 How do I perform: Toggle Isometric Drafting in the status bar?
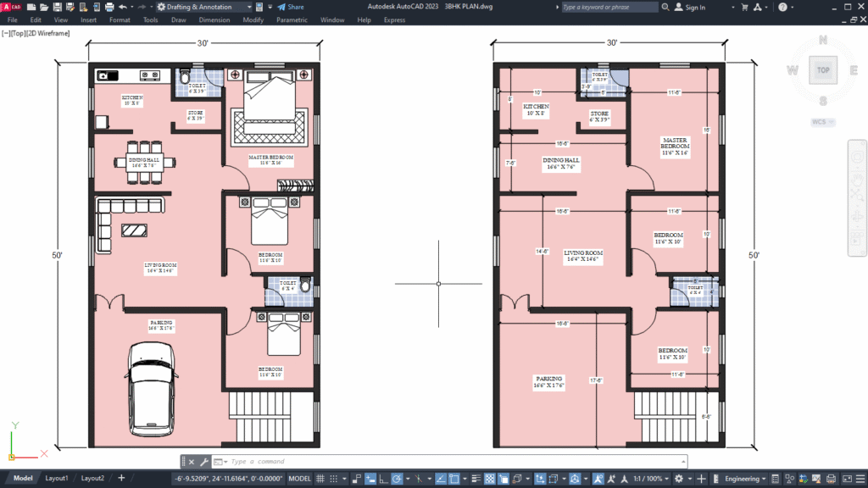pos(419,479)
